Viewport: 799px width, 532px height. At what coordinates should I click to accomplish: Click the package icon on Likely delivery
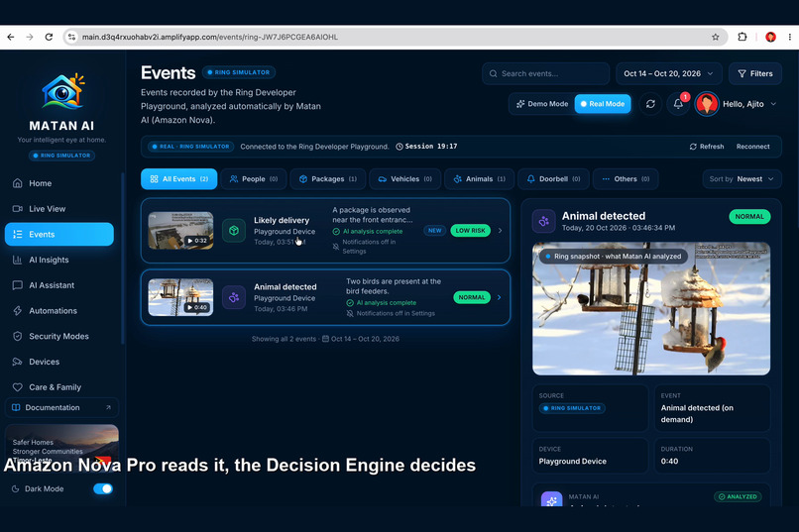[x=234, y=231]
